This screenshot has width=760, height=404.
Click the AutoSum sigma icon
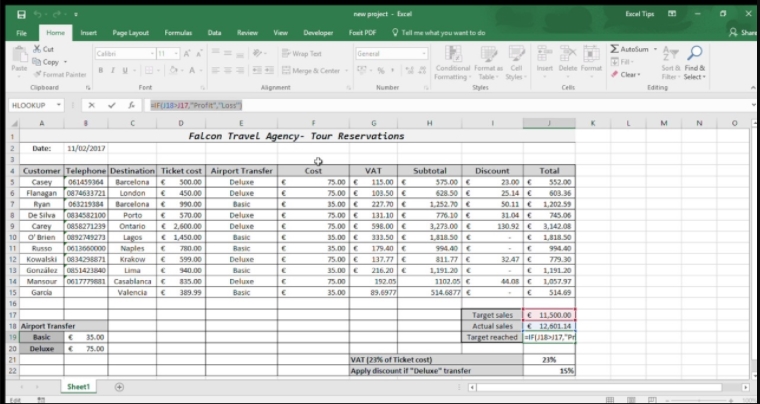614,49
